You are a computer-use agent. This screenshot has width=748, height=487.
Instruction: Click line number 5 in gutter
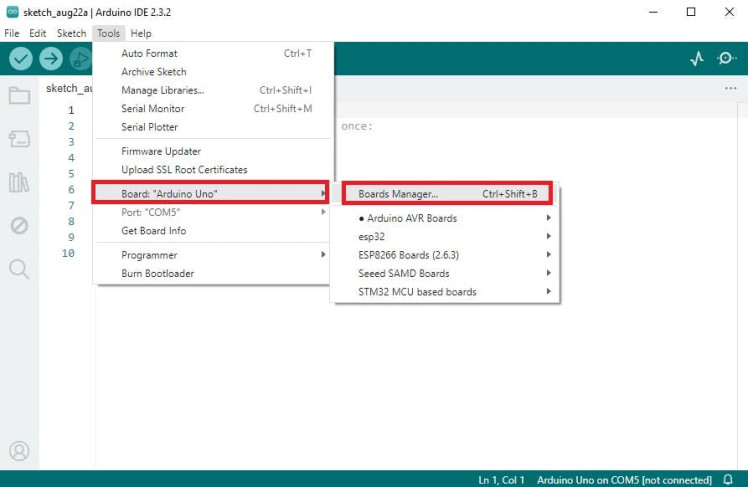[71, 174]
